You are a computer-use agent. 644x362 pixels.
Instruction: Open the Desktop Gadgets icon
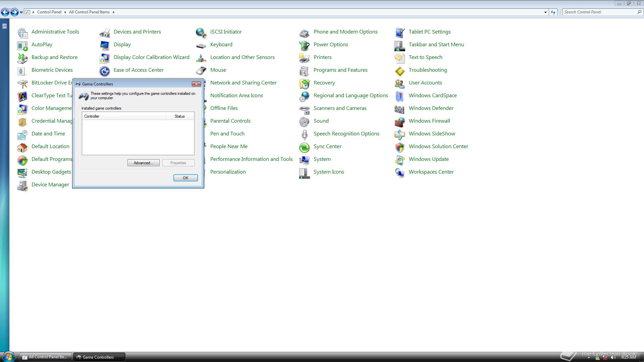point(22,173)
